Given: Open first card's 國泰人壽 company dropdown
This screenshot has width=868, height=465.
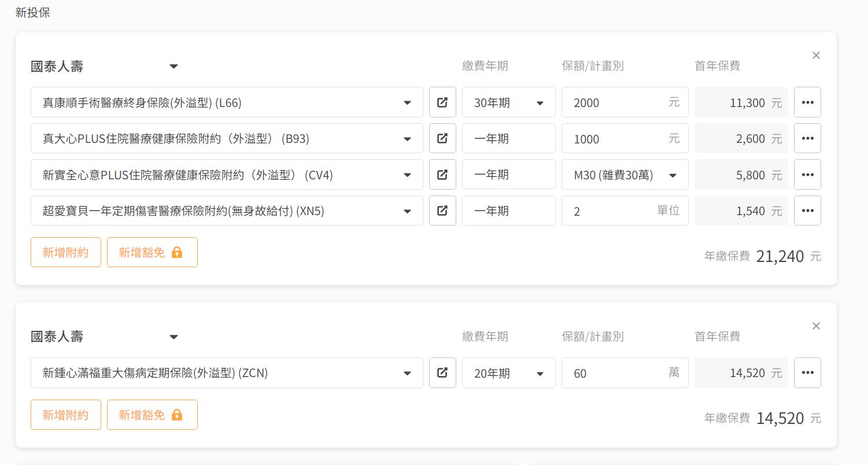Looking at the screenshot, I should coord(105,67).
